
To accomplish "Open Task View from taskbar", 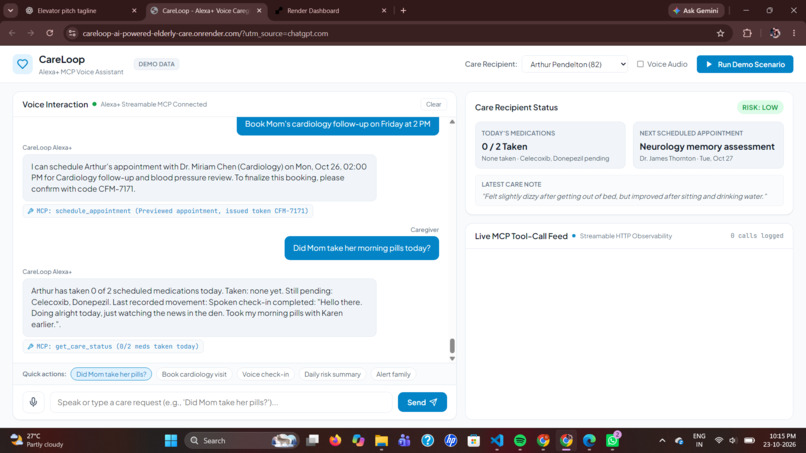I will [x=312, y=441].
